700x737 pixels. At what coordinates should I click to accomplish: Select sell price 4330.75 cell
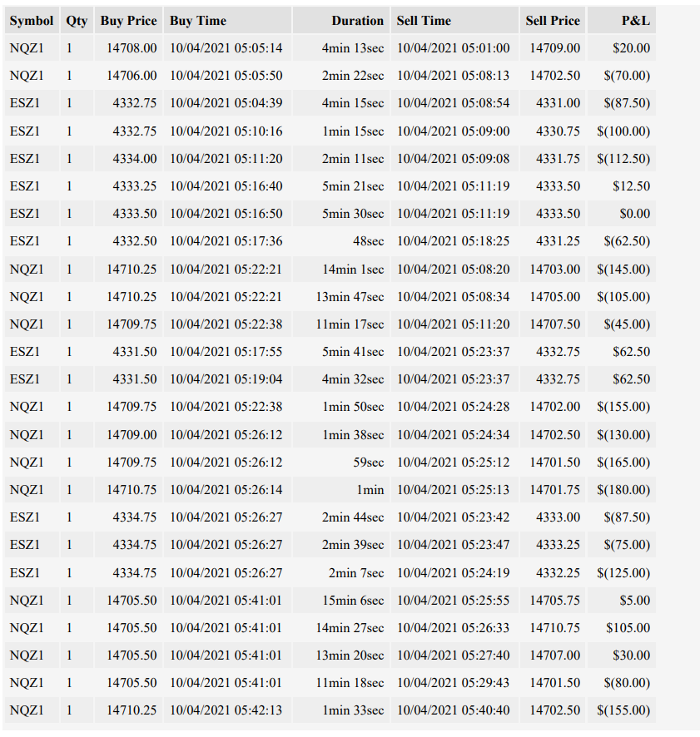(x=553, y=131)
